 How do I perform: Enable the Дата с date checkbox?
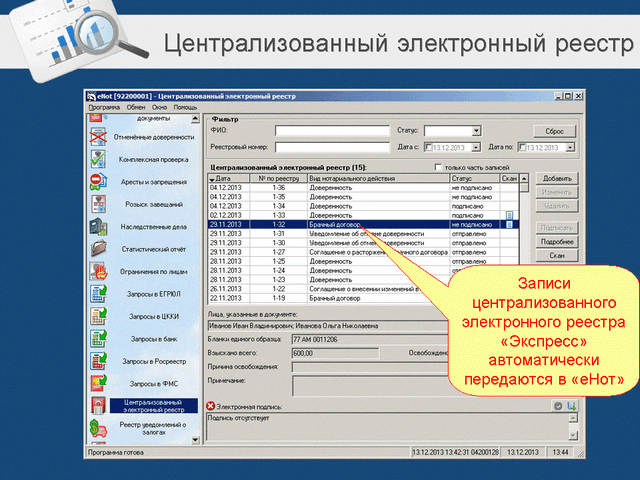[429, 147]
